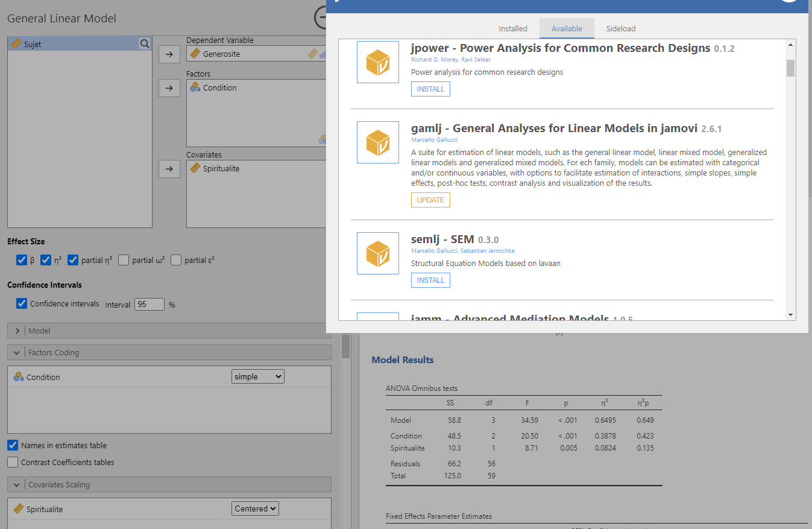Click the semlj module cube icon

point(378,253)
